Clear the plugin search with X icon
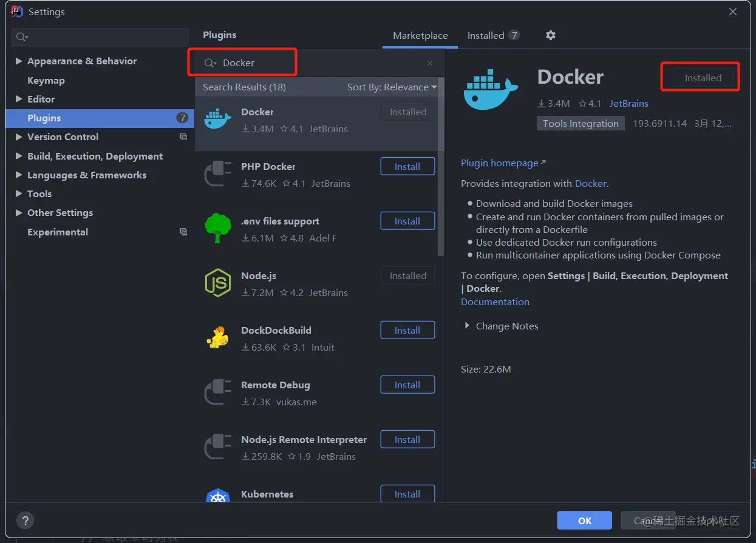The width and height of the screenshot is (756, 543). tap(430, 63)
